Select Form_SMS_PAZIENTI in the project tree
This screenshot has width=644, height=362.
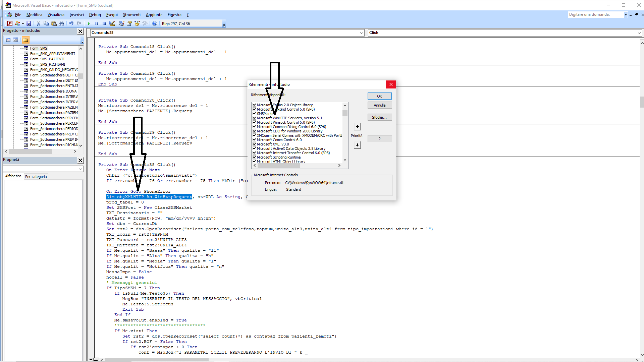click(47, 59)
